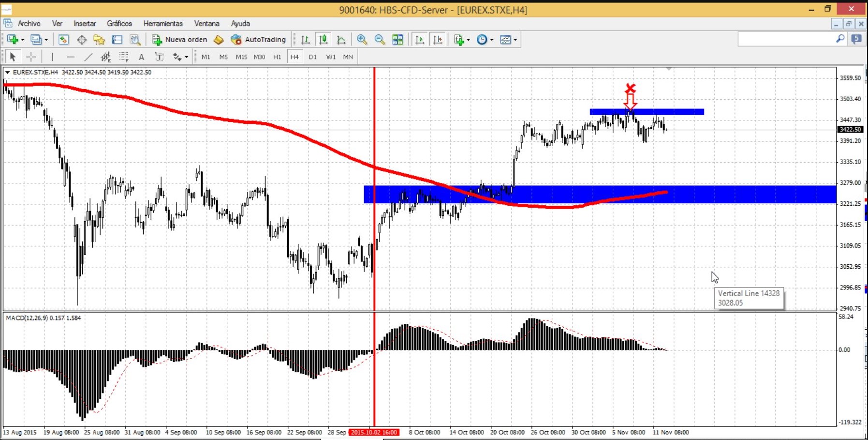Select the text label tool
868x440 pixels.
[159, 57]
